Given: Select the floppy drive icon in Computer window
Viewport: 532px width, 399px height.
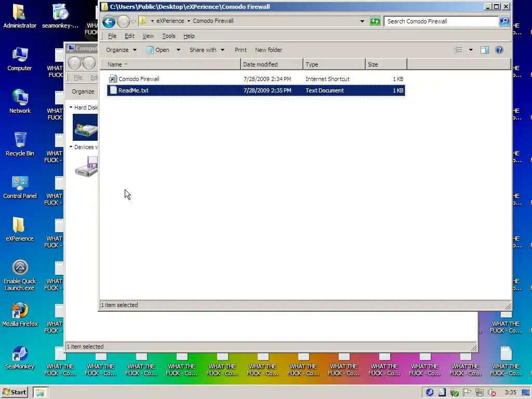Looking at the screenshot, I should (x=87, y=166).
